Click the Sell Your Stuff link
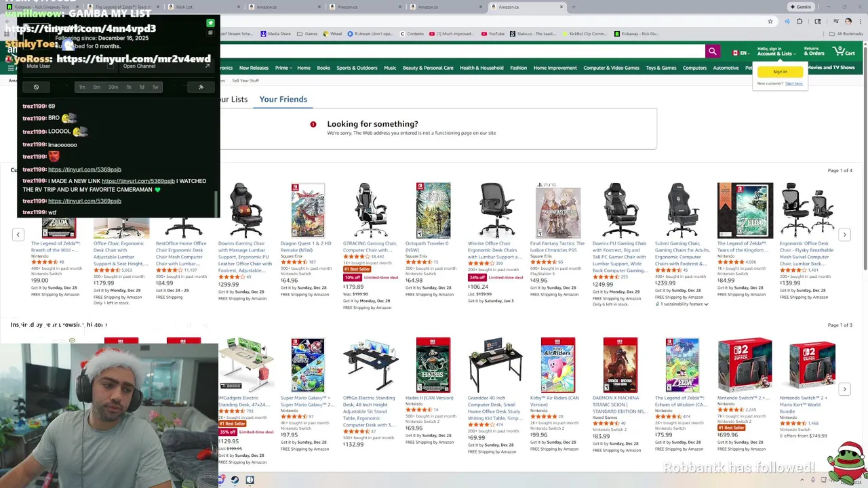This screenshot has height=488, width=868. (x=245, y=81)
